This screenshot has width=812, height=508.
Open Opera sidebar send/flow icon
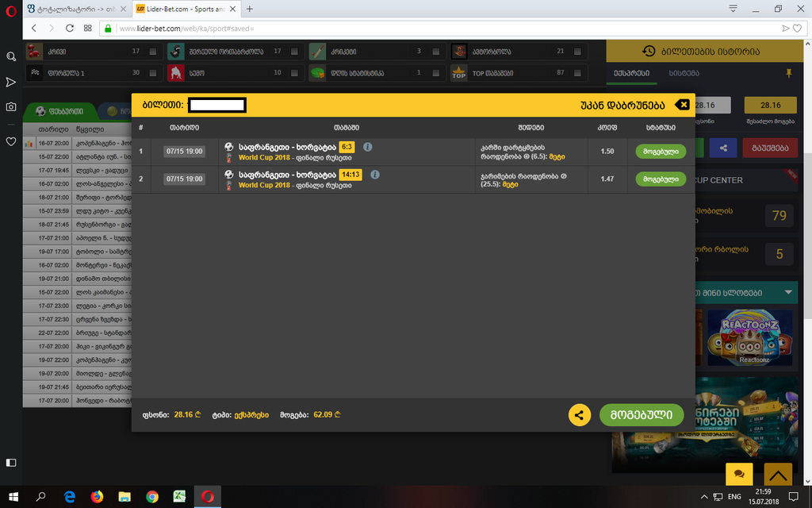11,82
